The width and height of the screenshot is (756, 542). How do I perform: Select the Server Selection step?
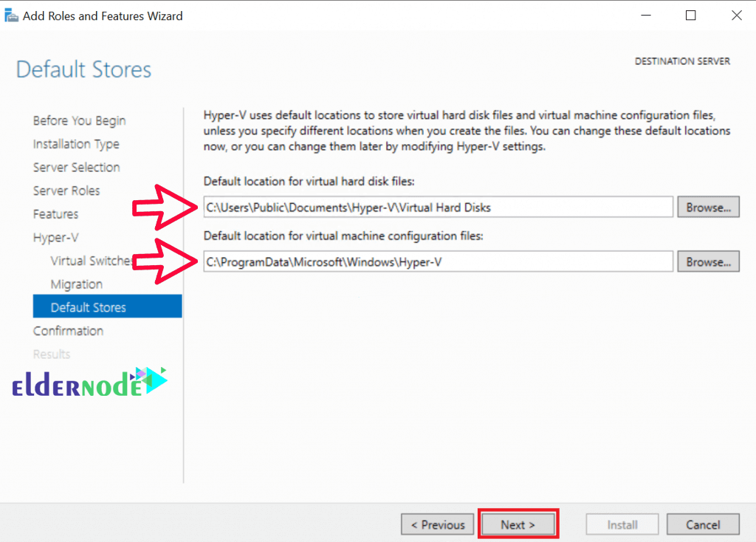click(x=77, y=168)
